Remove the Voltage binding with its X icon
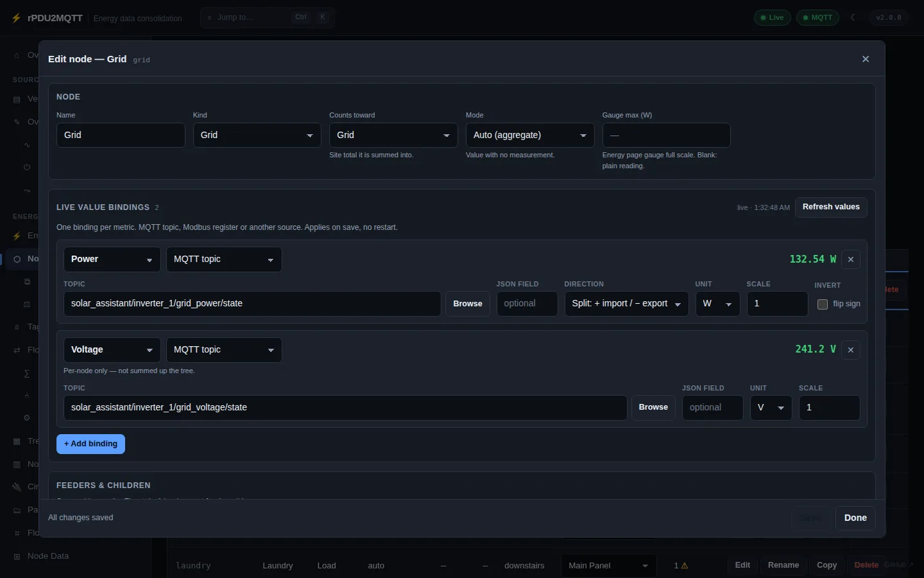Screen dimensions: 924x578 click(851, 350)
